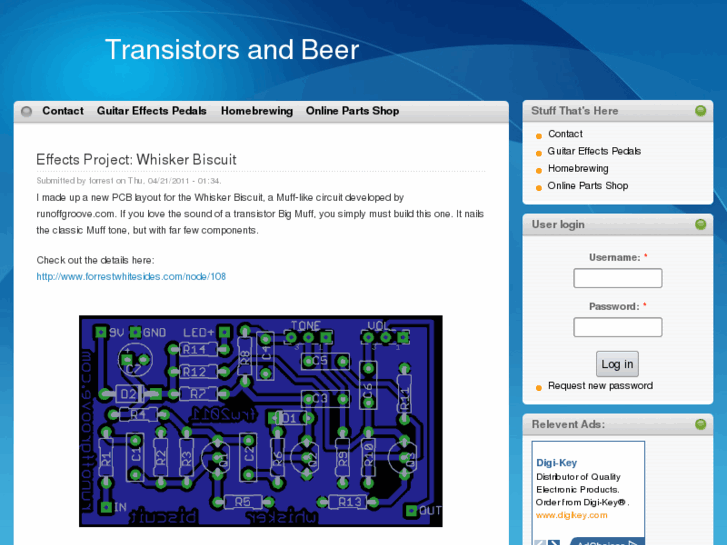
Task: Select Guitar Effects Pedals in sidebar list
Action: click(594, 151)
